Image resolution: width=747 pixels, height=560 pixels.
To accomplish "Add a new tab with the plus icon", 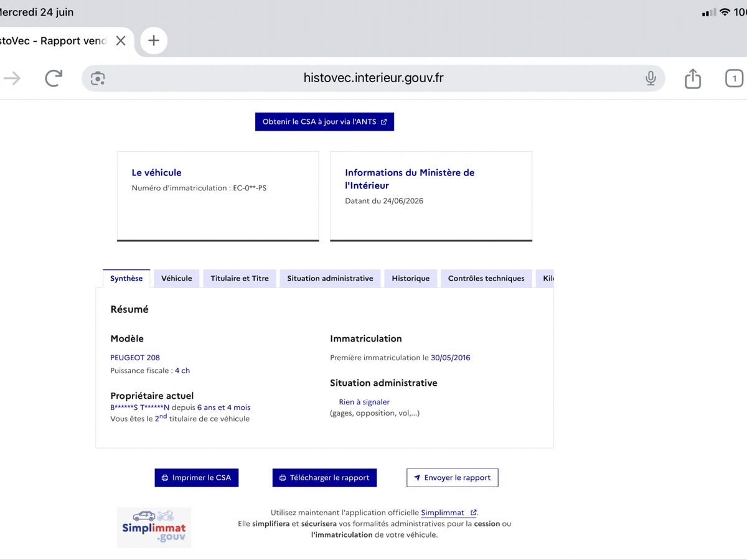I will (x=154, y=41).
